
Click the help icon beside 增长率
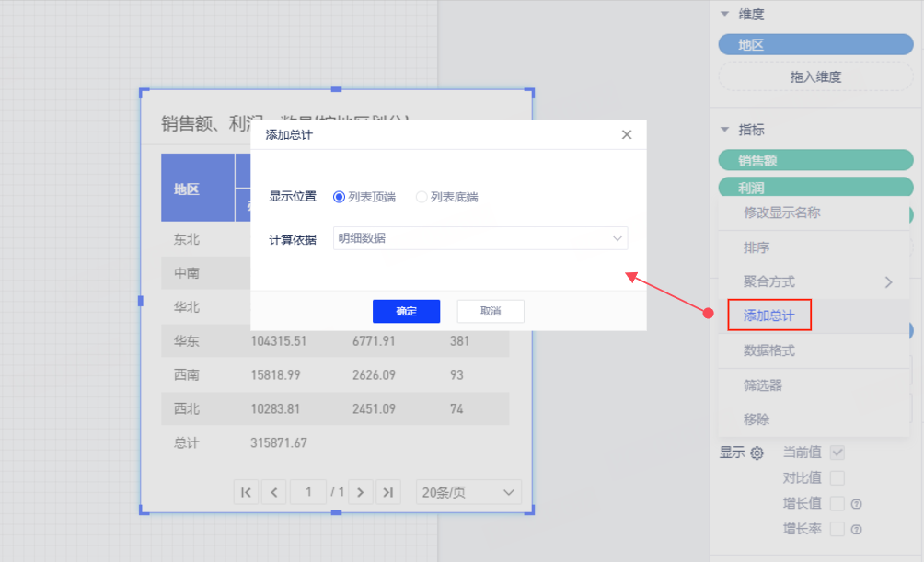(856, 530)
